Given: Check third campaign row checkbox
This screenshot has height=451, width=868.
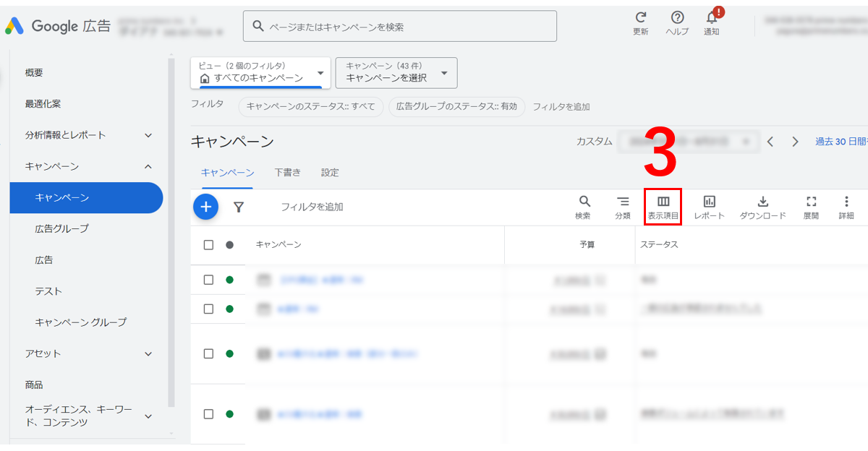Looking at the screenshot, I should 208,353.
